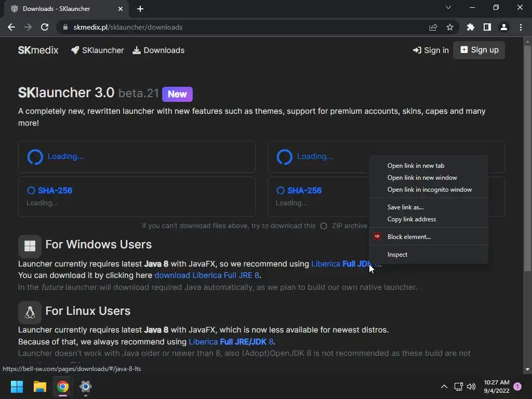This screenshot has width=532, height=399.
Task: Open the Chrome profile avatar icon
Action: pyautogui.click(x=504, y=27)
